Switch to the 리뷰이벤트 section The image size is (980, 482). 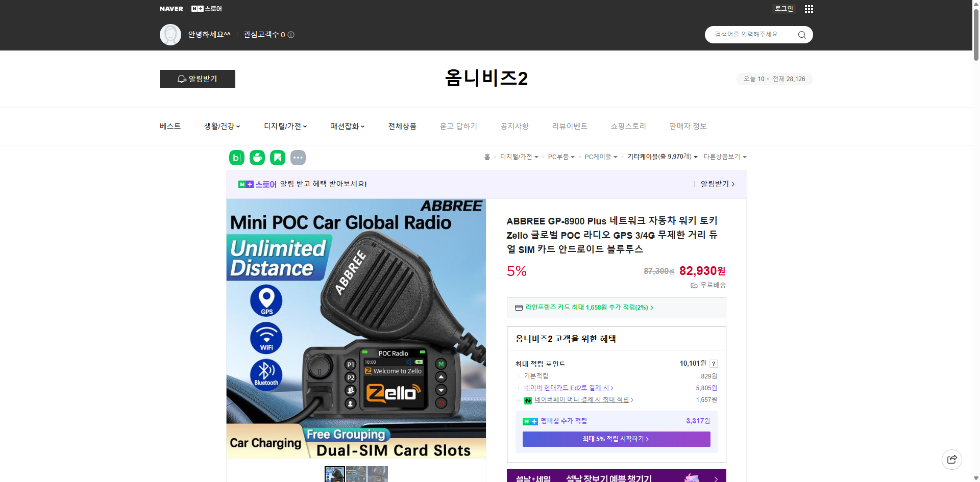[x=570, y=126]
